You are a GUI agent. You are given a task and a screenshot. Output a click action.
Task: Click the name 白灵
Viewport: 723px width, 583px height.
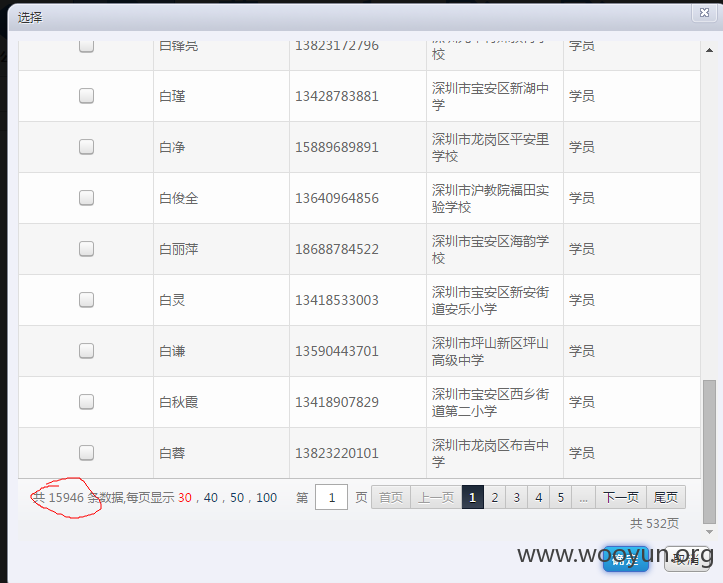[x=172, y=300]
